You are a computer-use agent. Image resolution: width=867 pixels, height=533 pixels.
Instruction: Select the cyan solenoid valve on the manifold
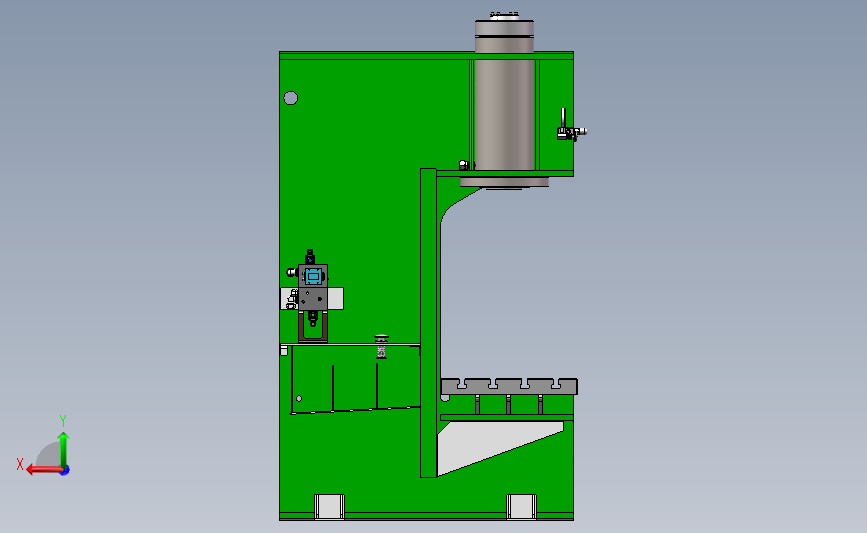(x=313, y=276)
